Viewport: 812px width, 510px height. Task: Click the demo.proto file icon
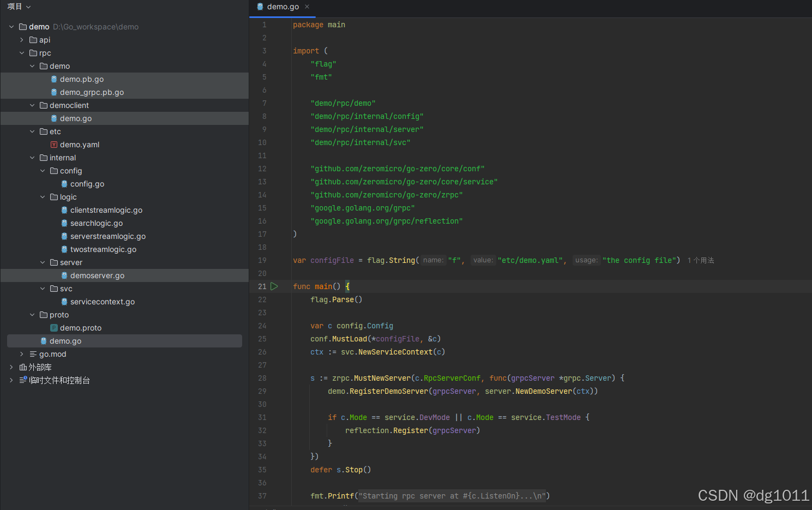(54, 328)
